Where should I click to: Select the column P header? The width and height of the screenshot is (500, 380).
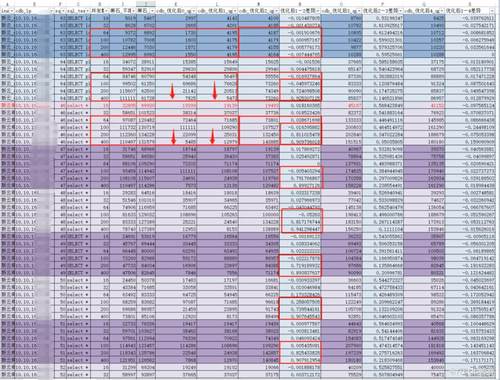coord(383,4)
